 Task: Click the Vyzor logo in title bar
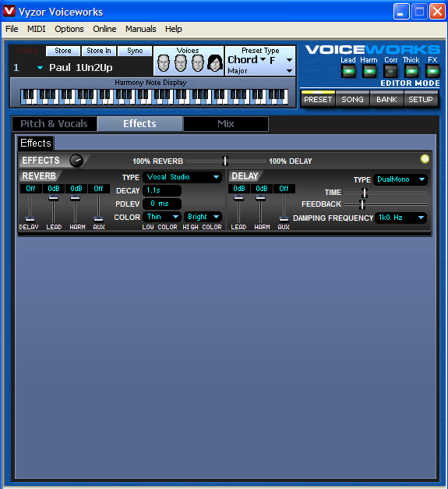[9, 11]
